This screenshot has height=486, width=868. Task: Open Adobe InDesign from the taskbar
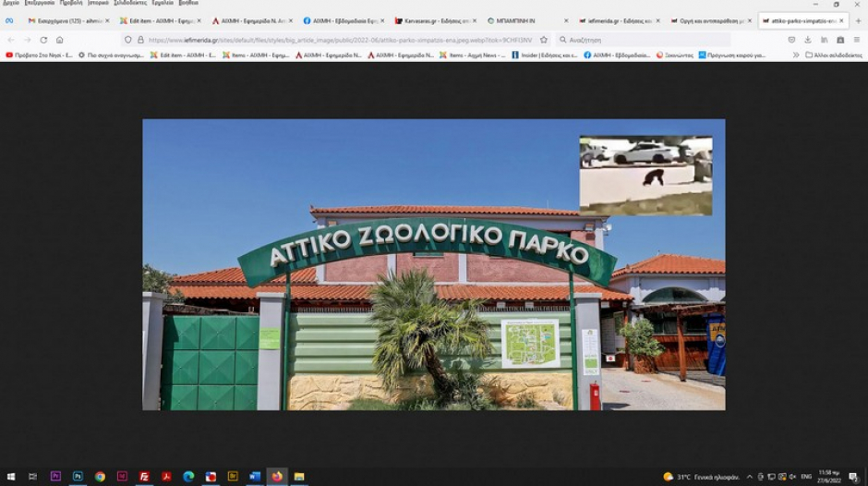(122, 477)
